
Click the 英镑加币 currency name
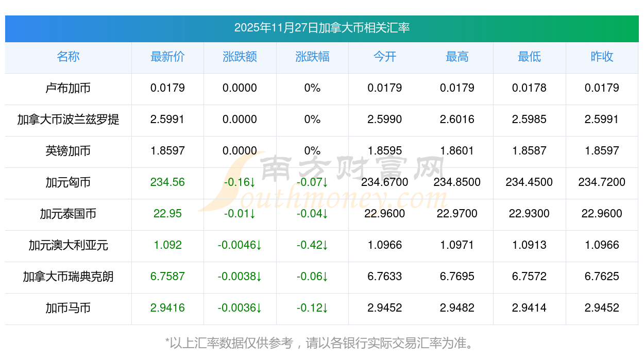click(68, 151)
